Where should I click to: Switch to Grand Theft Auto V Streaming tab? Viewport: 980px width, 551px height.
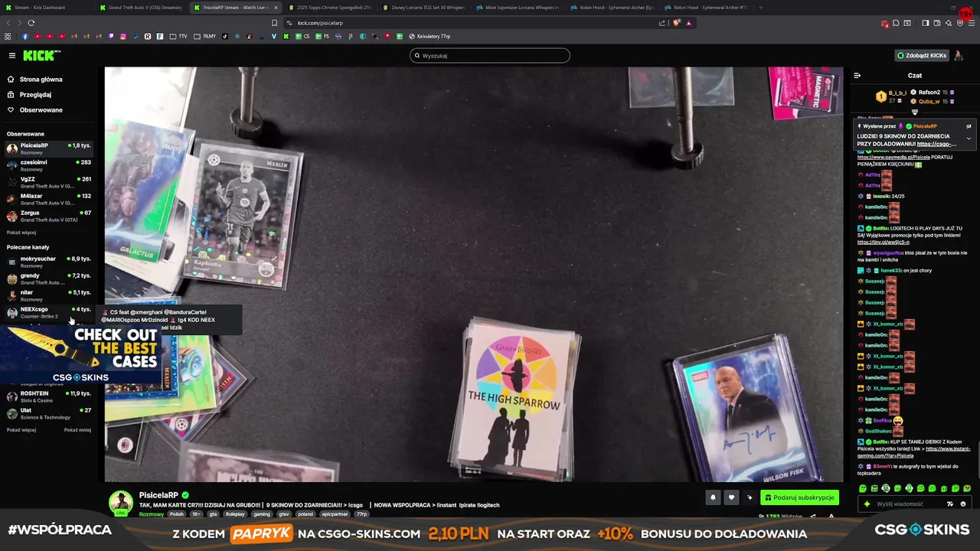coord(141,8)
